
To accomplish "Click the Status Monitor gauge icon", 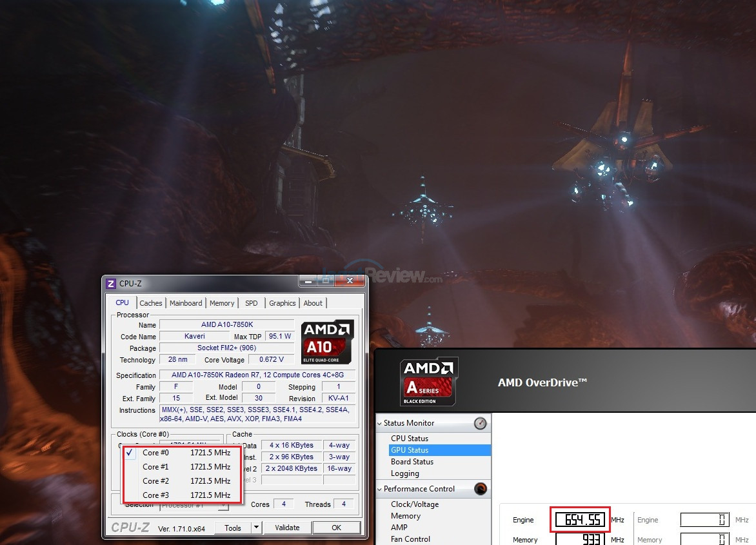I will tap(480, 423).
